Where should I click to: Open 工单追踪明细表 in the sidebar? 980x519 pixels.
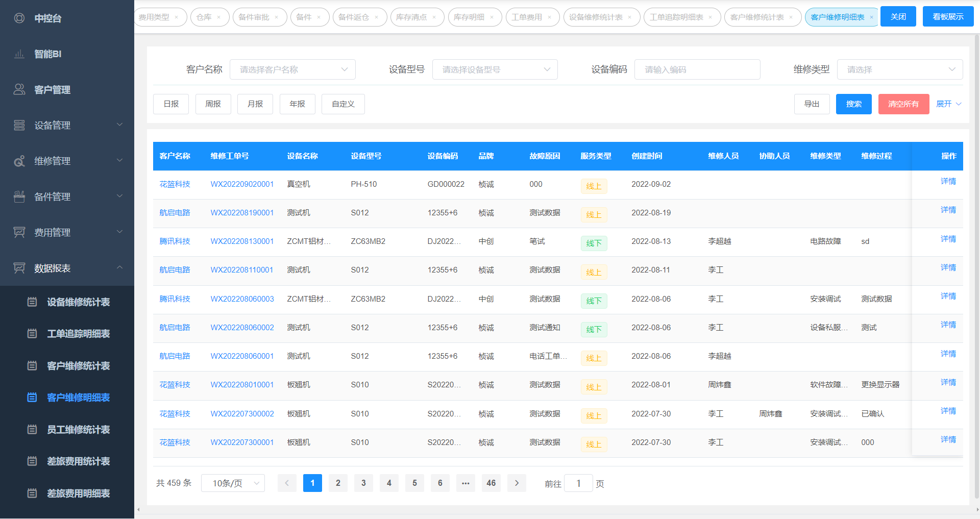pyautogui.click(x=78, y=334)
